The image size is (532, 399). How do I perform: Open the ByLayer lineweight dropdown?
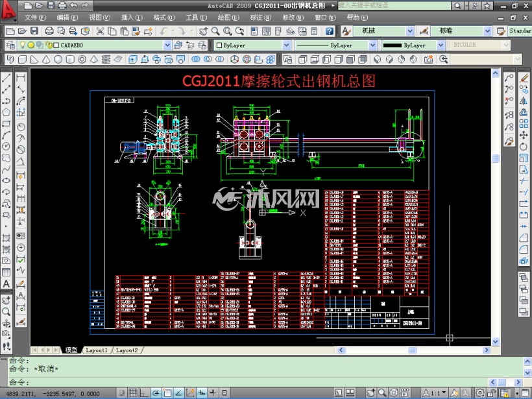[441, 45]
